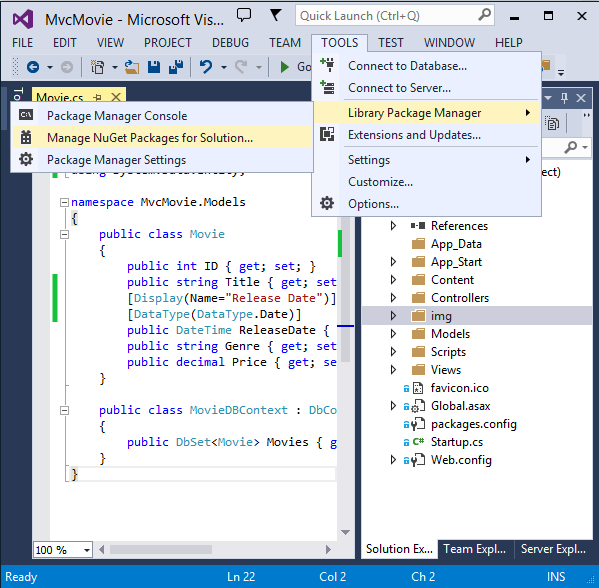Click the Connect to Database plug icon
Viewport: 599px width, 588px height.
[327, 65]
